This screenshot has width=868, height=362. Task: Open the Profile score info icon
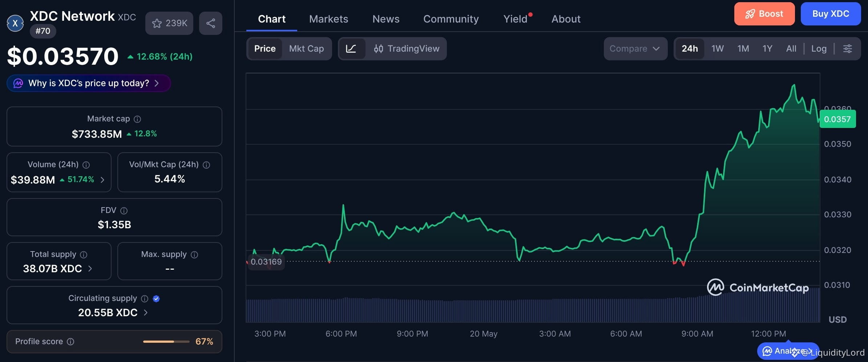(x=71, y=342)
